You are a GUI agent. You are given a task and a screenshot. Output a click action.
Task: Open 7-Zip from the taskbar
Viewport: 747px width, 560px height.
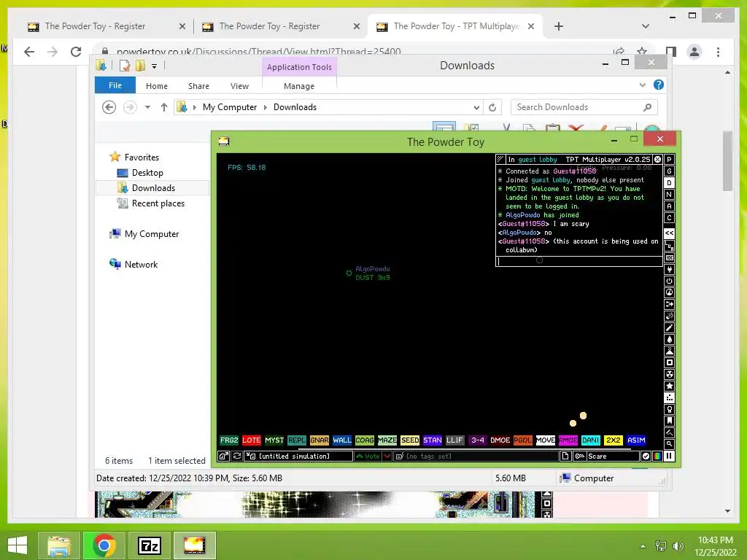pyautogui.click(x=149, y=545)
